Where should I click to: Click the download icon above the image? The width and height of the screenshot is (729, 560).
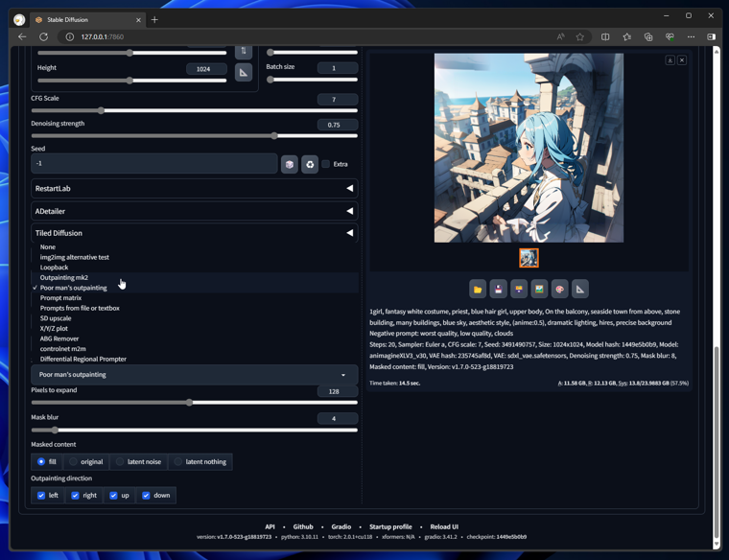click(670, 60)
